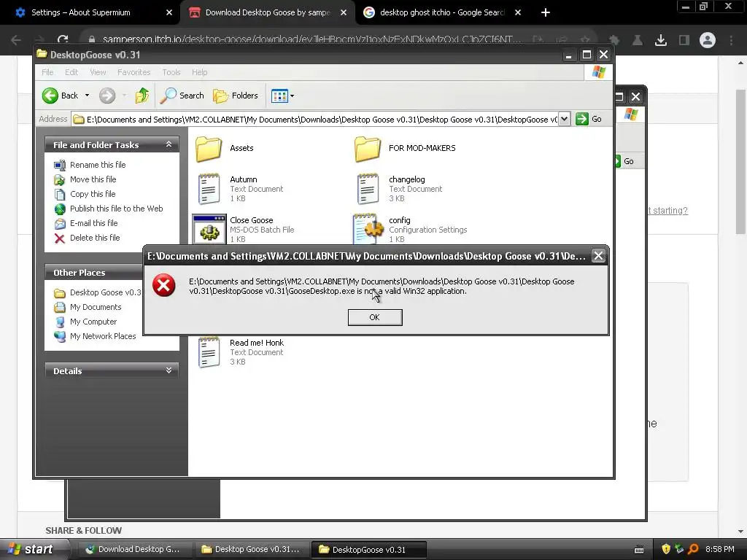
Task: Select the config settings file icon
Action: point(368,229)
